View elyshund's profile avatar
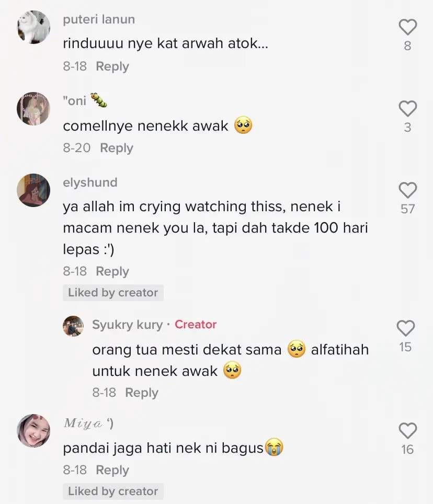Viewport: 433px width, 504px height. pos(33,190)
